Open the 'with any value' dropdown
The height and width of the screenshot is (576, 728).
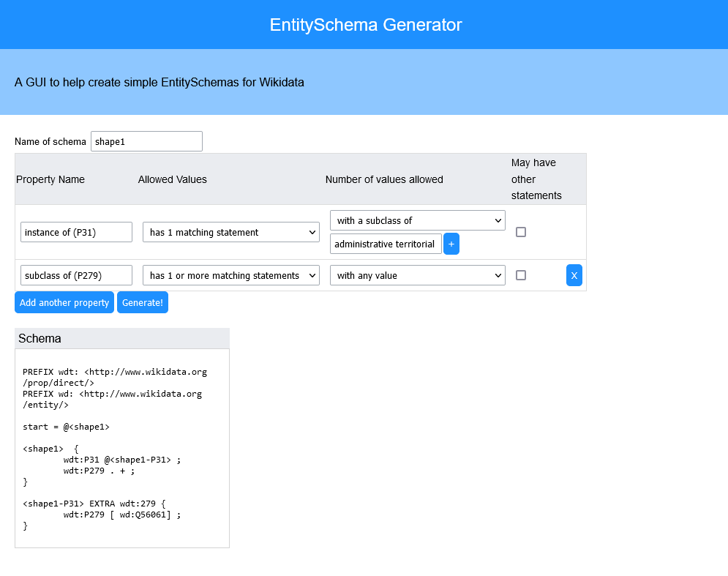417,275
